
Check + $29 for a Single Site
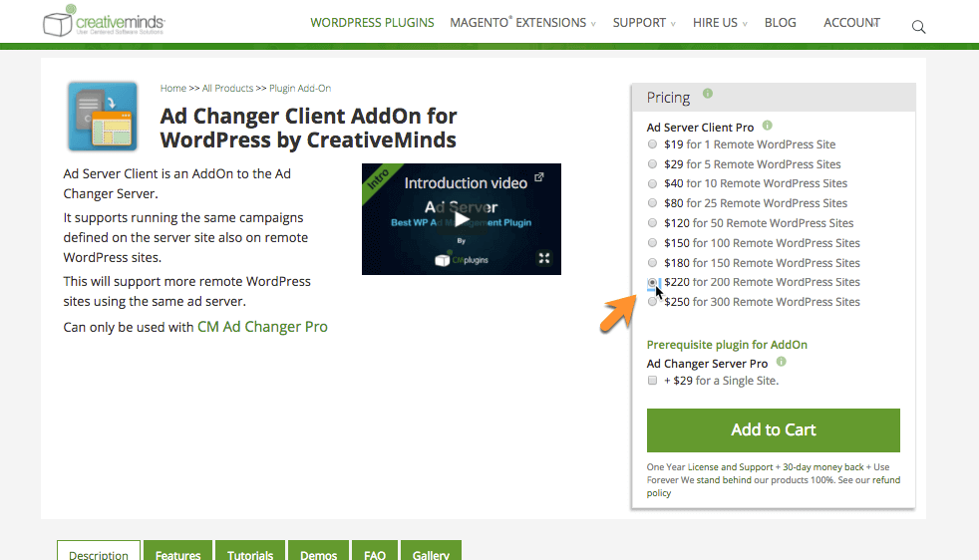tap(652, 381)
